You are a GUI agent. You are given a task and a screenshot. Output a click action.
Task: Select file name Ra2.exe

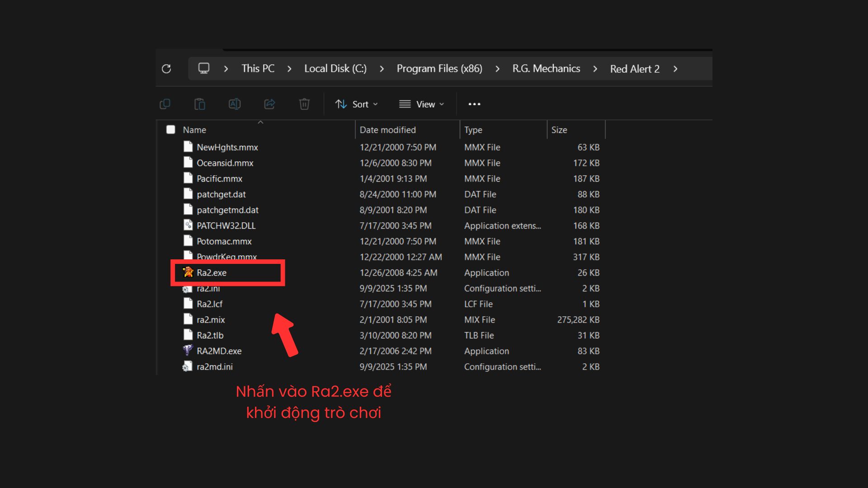(x=212, y=272)
